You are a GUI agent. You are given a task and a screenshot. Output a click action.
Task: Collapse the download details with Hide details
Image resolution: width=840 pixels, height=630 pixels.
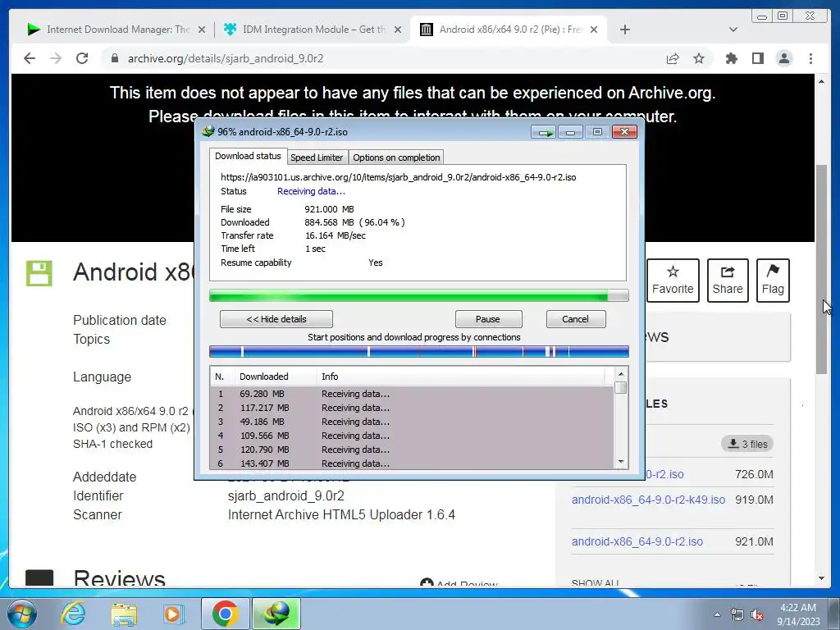pyautogui.click(x=276, y=319)
